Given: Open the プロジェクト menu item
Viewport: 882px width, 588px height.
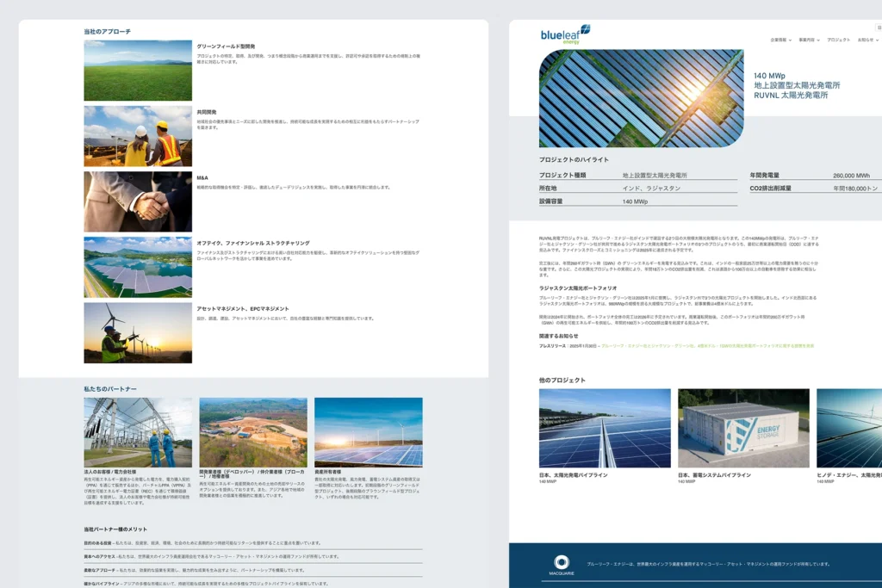Looking at the screenshot, I should point(838,40).
